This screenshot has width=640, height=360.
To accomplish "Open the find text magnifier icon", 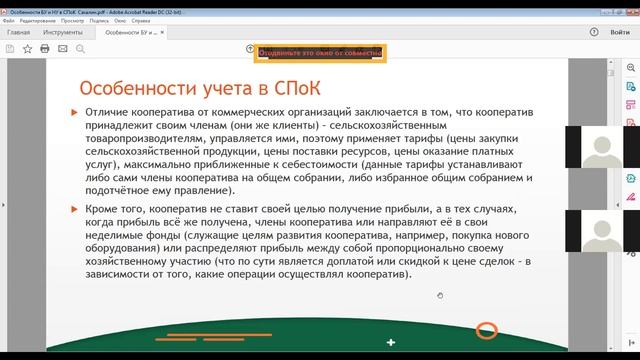I will [80, 49].
